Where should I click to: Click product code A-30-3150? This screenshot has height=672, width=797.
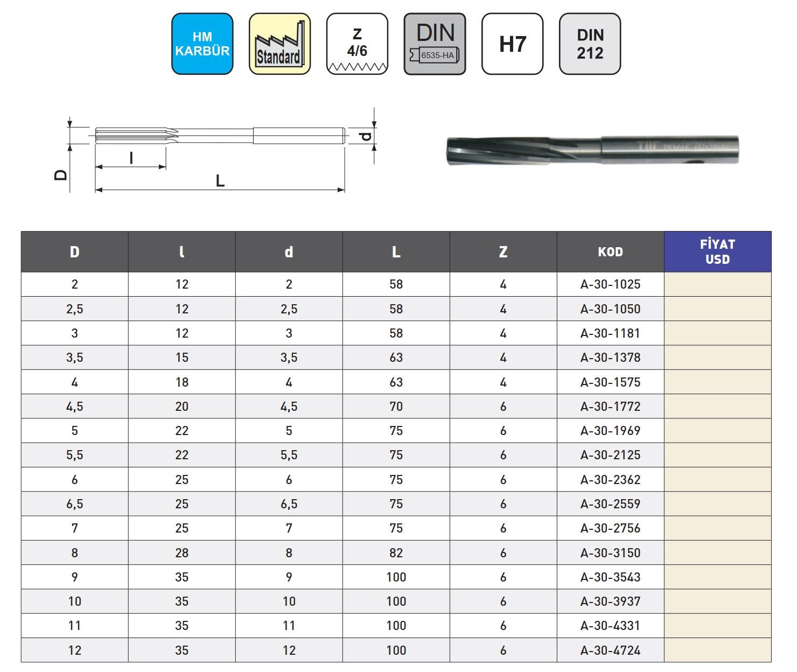click(x=610, y=553)
